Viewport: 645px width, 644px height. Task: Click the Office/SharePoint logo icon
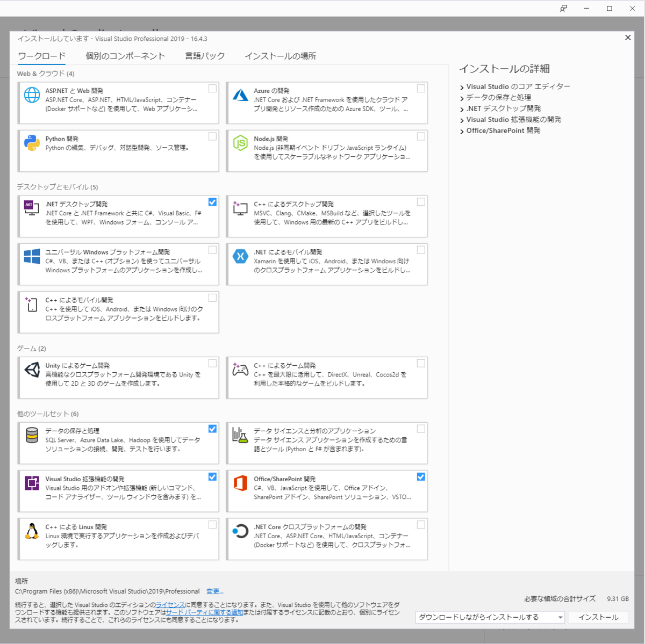click(240, 483)
